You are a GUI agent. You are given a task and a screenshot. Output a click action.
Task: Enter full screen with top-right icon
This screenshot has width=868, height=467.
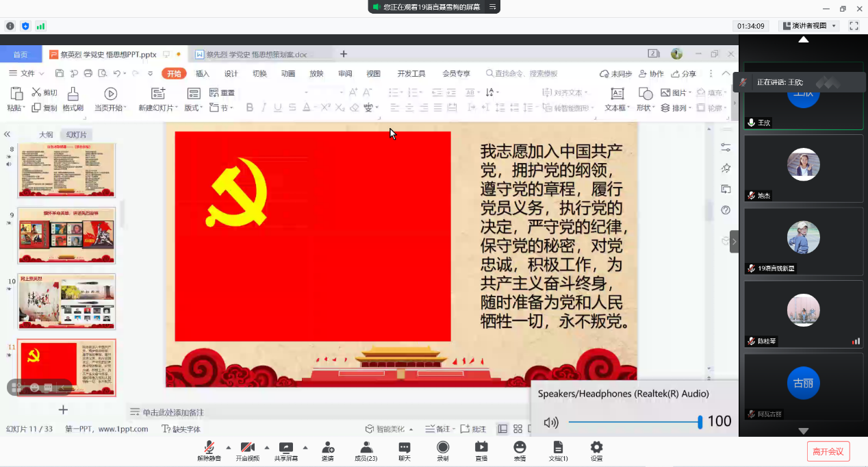coord(854,26)
